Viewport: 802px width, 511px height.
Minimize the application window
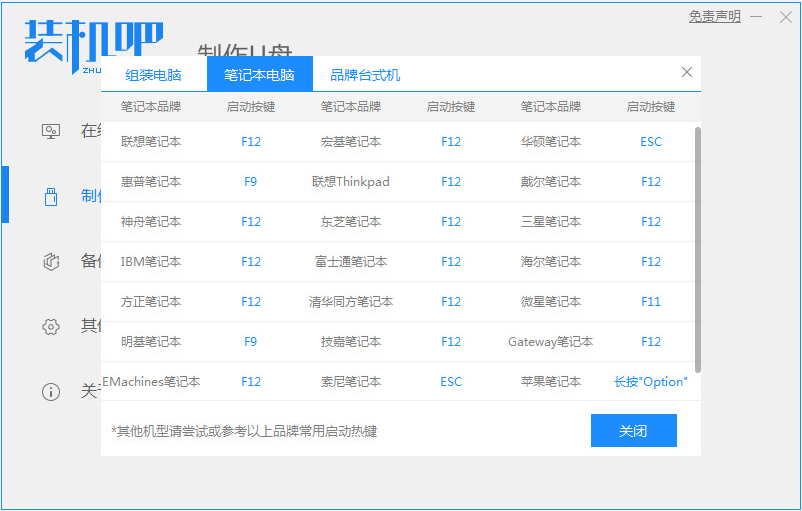tap(757, 17)
